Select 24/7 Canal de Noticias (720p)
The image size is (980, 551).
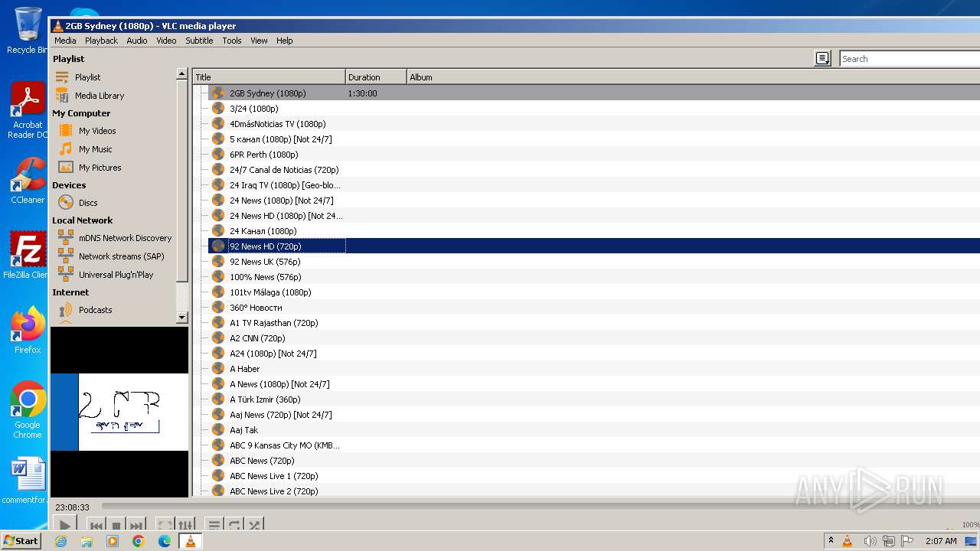(x=594, y=170)
